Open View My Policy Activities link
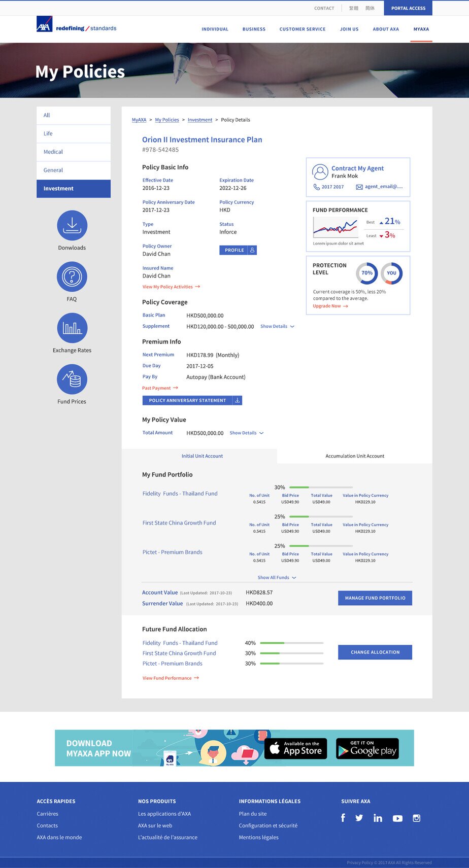Viewport: 469px width, 868px height. tap(171, 287)
